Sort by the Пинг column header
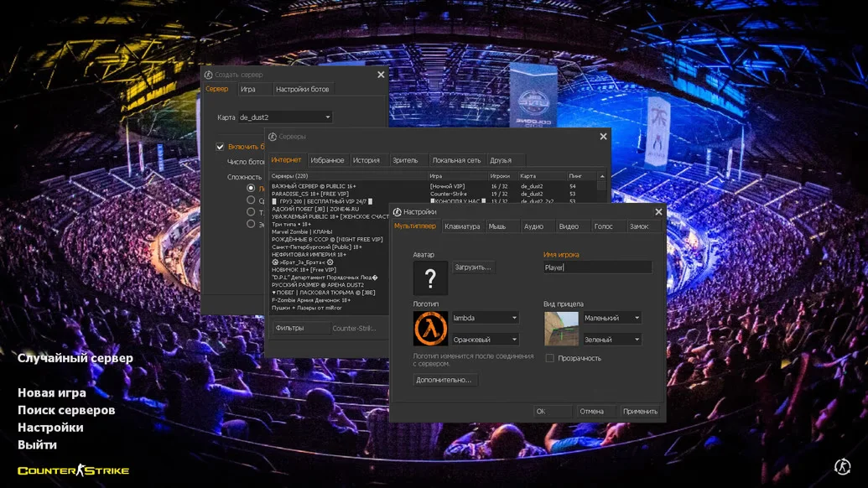The height and width of the screenshot is (488, 868). (582, 176)
